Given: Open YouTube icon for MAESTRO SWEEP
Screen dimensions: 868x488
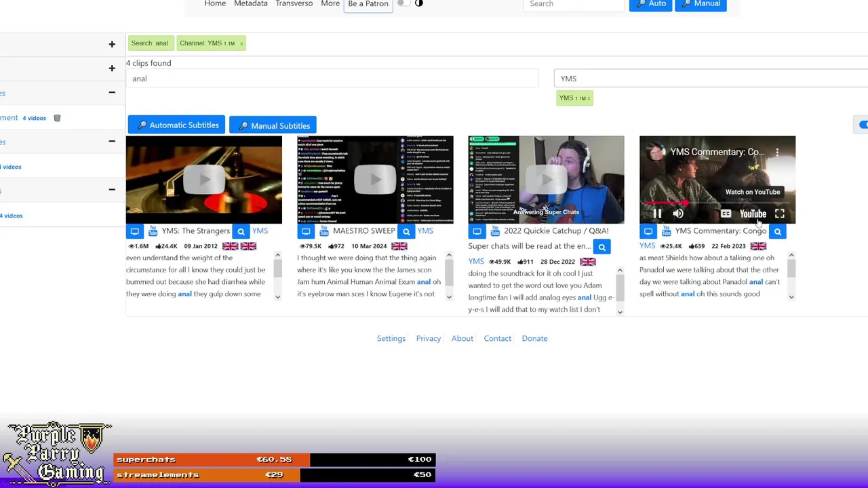Looking at the screenshot, I should [324, 231].
